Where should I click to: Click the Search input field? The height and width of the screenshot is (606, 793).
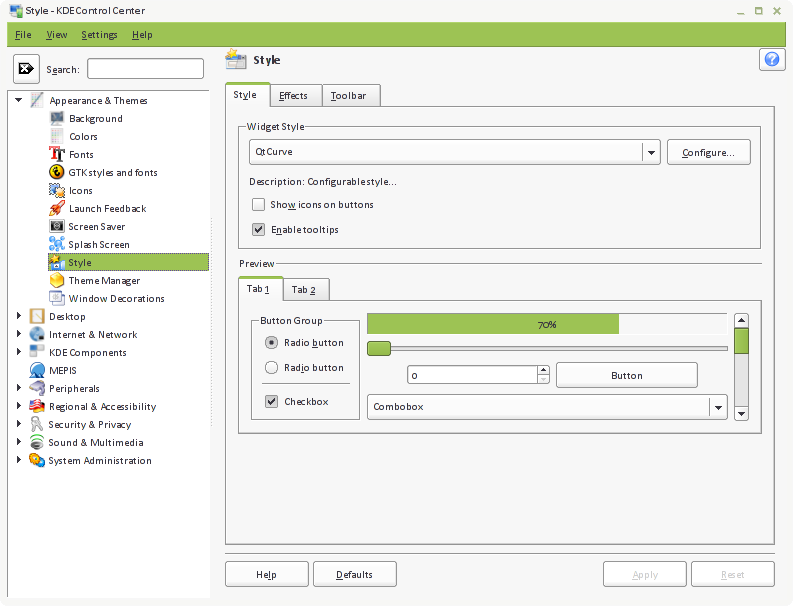tap(146, 68)
